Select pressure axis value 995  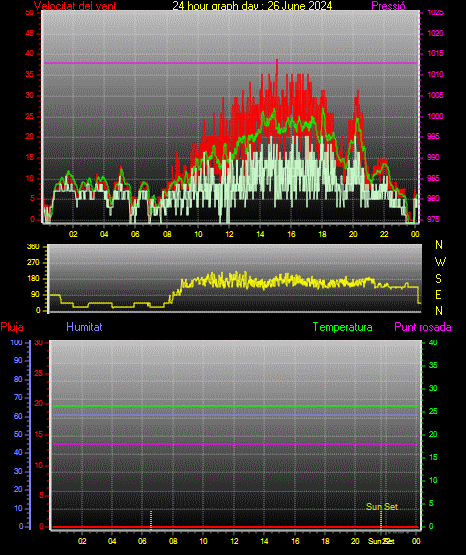433,136
